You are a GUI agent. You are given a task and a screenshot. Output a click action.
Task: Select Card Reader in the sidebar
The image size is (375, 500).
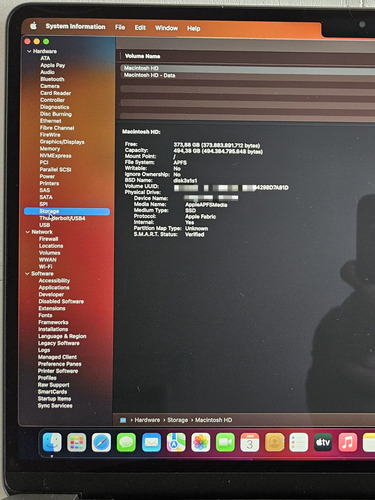[x=55, y=93]
